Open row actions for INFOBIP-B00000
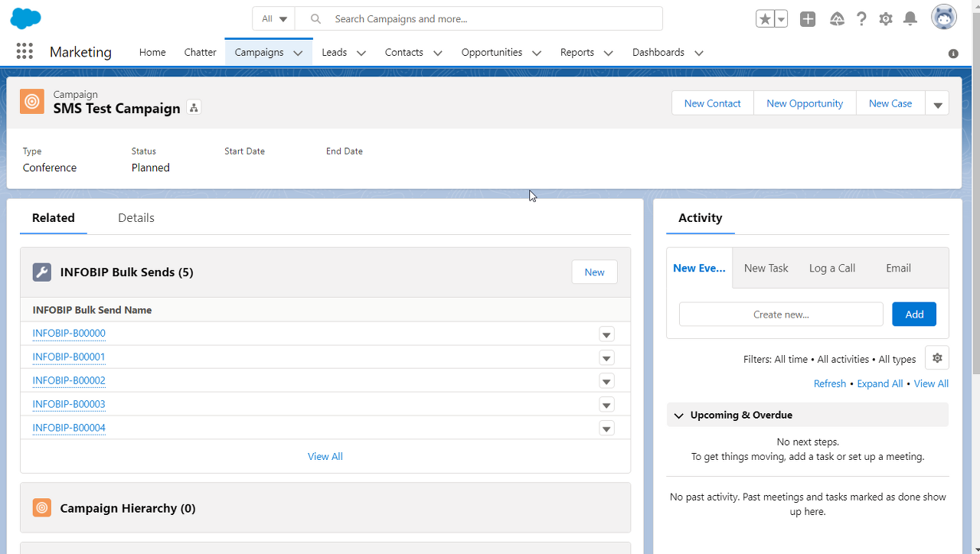The height and width of the screenshot is (554, 980). (606, 334)
